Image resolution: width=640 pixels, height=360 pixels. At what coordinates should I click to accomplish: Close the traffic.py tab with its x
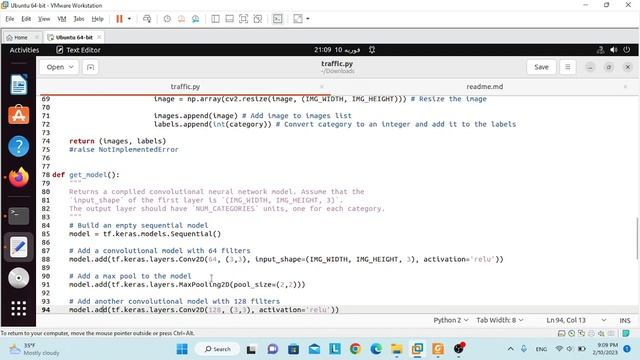click(322, 87)
